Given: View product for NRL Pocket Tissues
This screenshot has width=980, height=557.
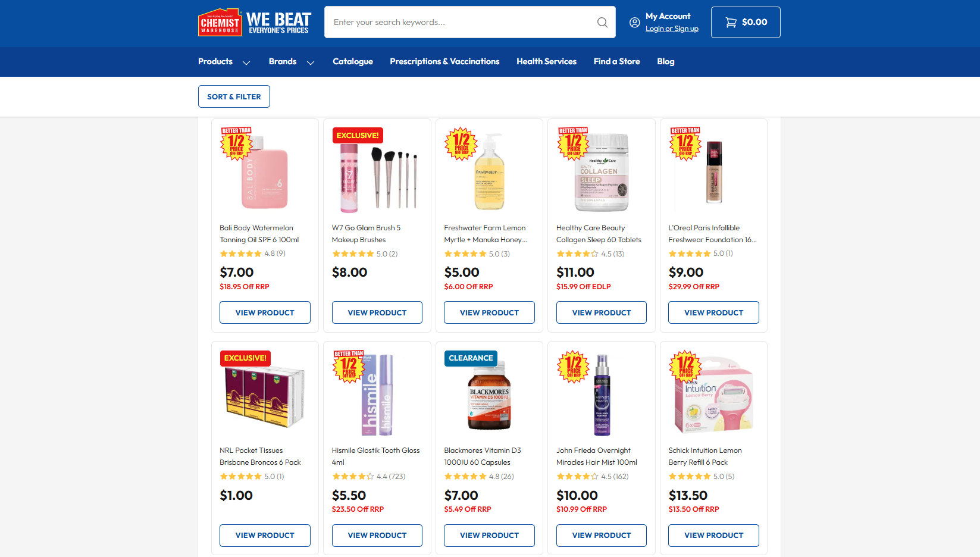Looking at the screenshot, I should (265, 536).
